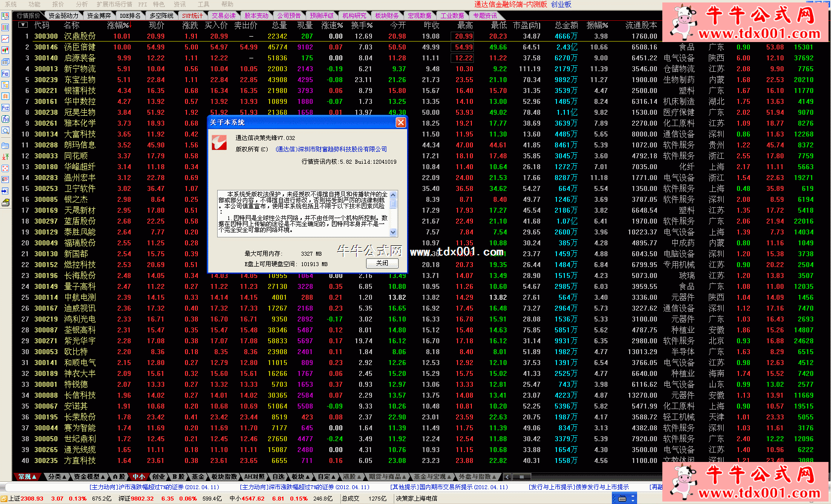Open the ETF sidebar icon
The width and height of the screenshot is (831, 504).
coord(5,180)
